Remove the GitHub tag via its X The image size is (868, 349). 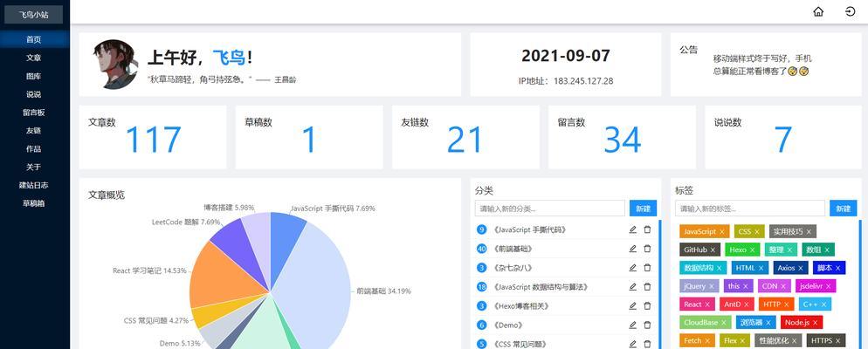713,250
